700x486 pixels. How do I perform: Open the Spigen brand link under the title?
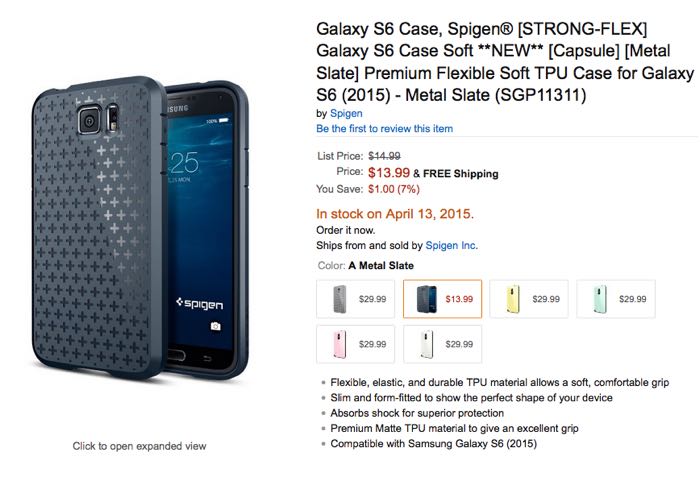346,113
